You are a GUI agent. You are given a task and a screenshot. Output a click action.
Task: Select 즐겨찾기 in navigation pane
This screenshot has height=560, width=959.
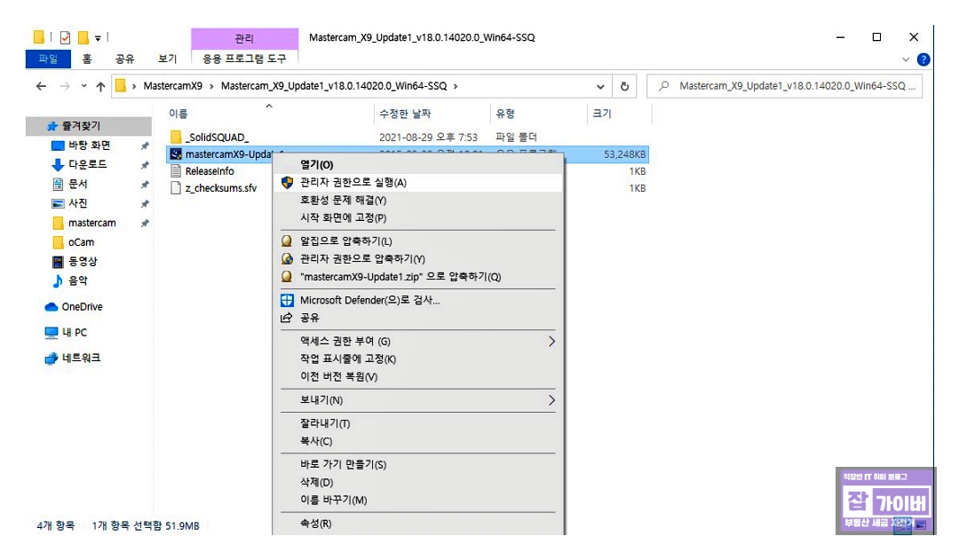(x=89, y=126)
